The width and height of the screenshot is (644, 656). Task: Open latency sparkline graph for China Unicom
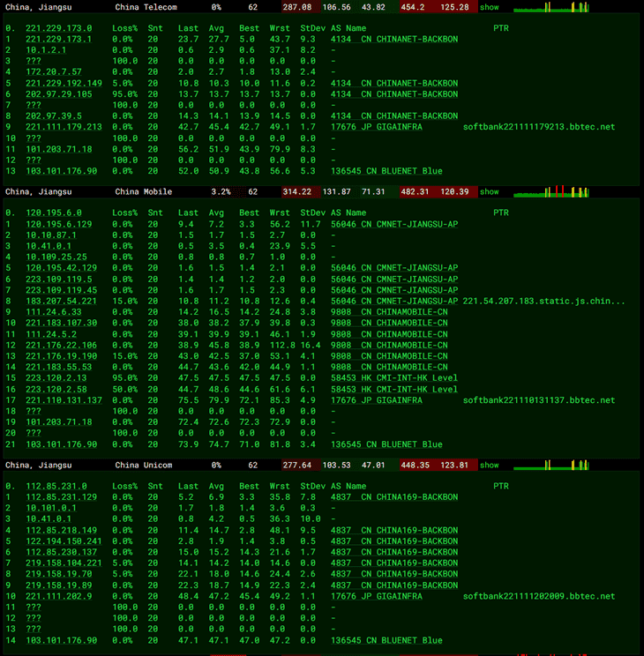pyautogui.click(x=551, y=466)
